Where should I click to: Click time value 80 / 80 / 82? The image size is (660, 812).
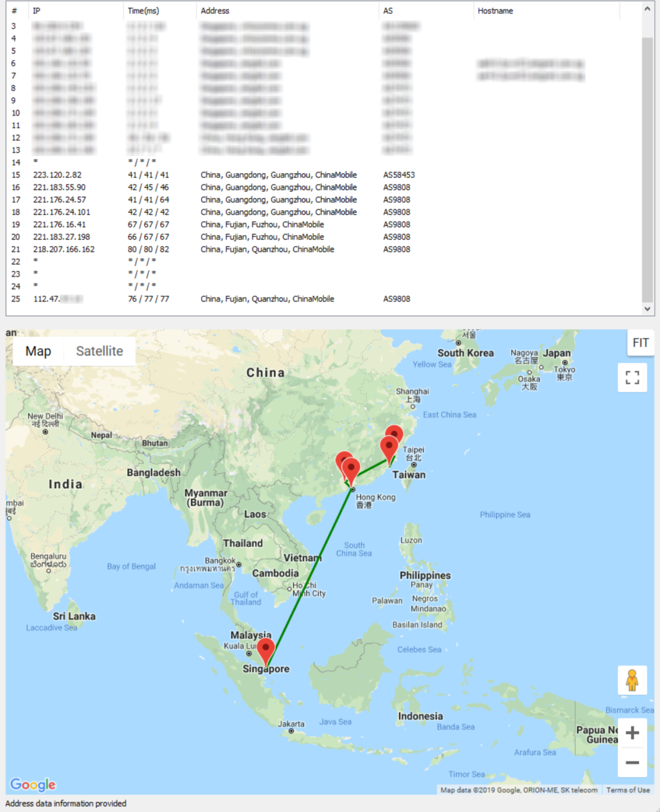[148, 249]
